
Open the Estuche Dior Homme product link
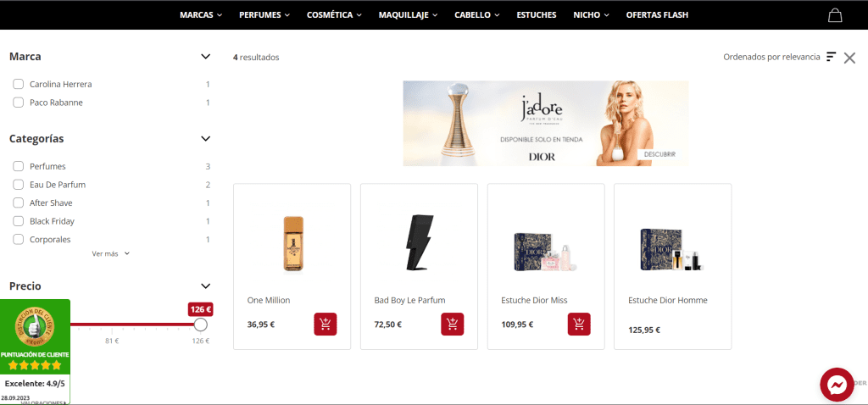667,301
